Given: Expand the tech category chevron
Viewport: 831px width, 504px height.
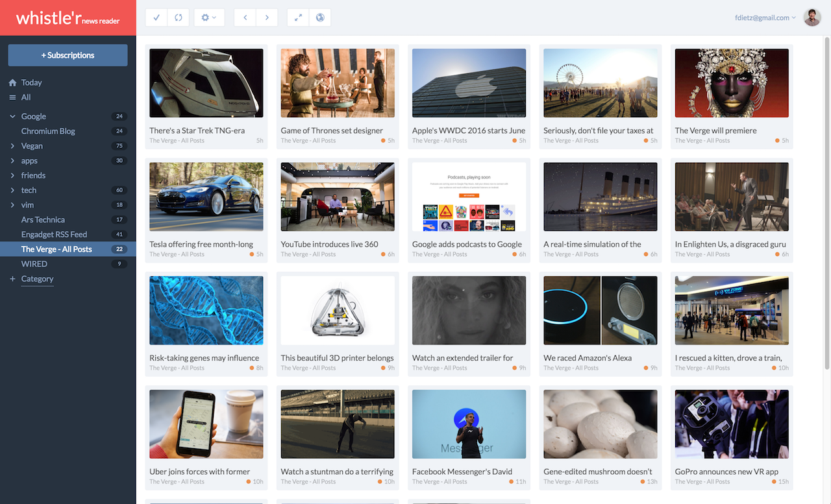Looking at the screenshot, I should (x=12, y=190).
